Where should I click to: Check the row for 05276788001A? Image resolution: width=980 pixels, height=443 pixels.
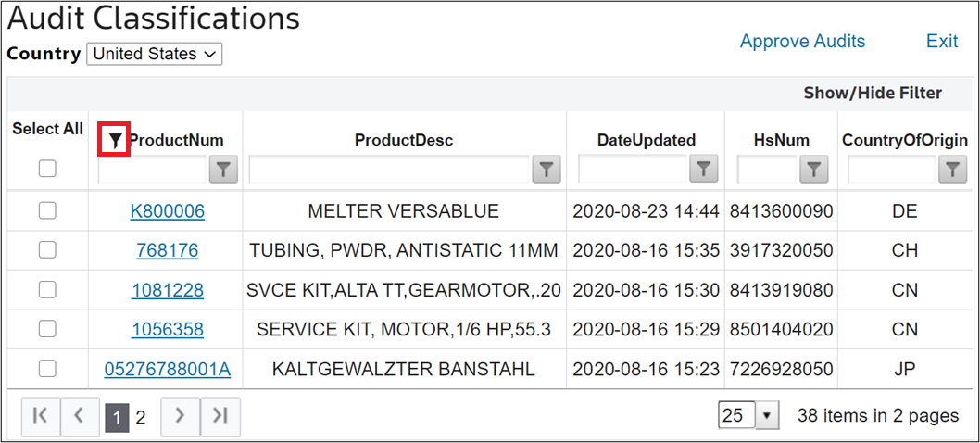coord(47,369)
